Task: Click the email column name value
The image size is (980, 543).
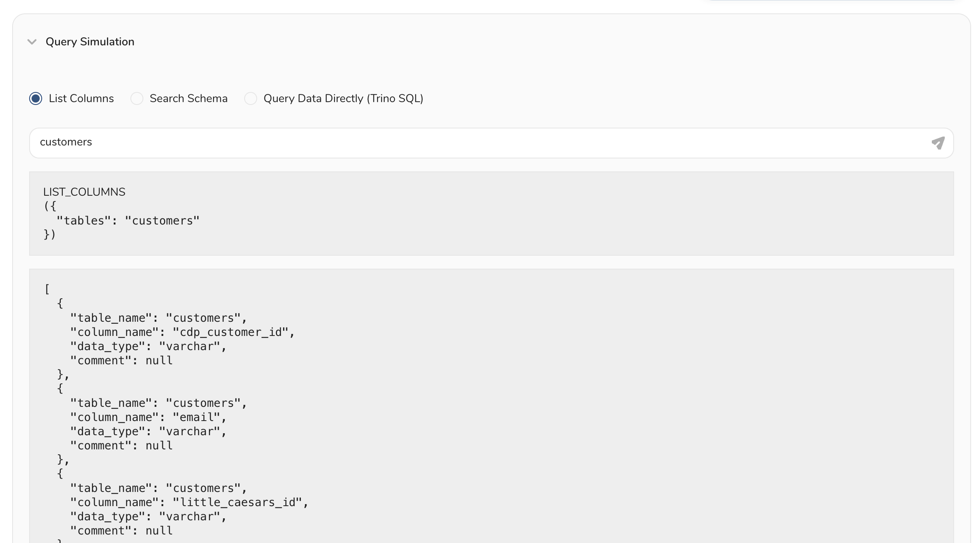Action: tap(196, 417)
